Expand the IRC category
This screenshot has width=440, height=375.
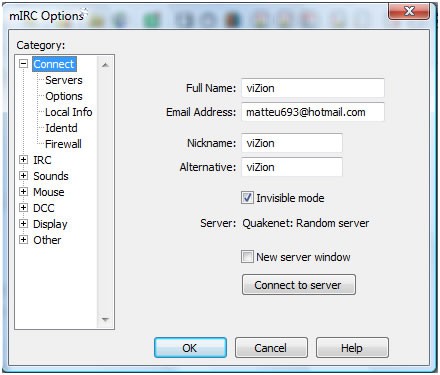[x=23, y=160]
